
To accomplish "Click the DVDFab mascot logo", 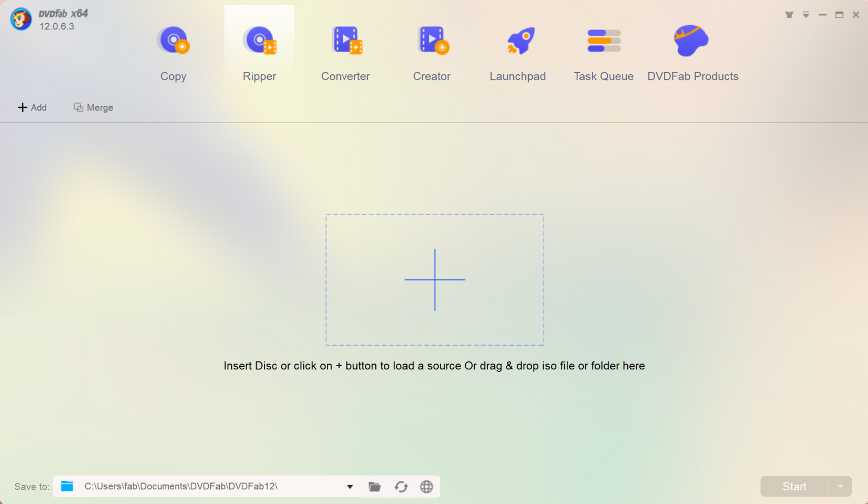I will coord(21,19).
